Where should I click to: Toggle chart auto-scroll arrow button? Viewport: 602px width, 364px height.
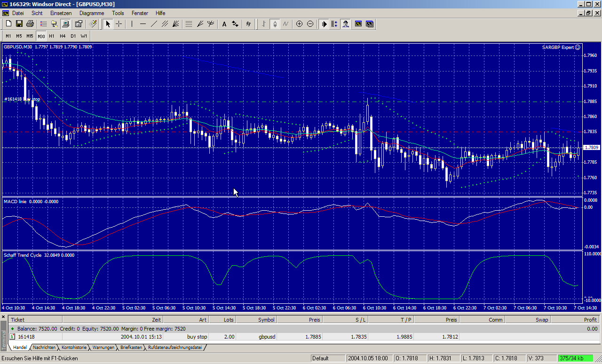(x=324, y=24)
